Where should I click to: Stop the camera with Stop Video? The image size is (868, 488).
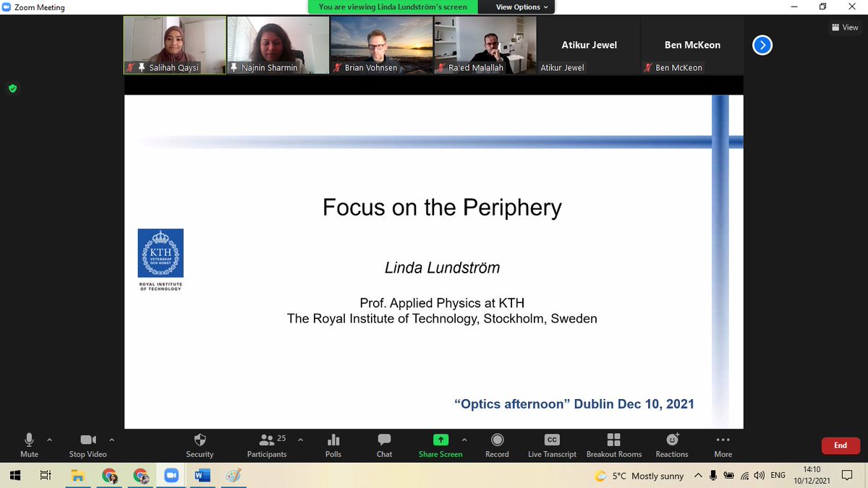pyautogui.click(x=88, y=445)
